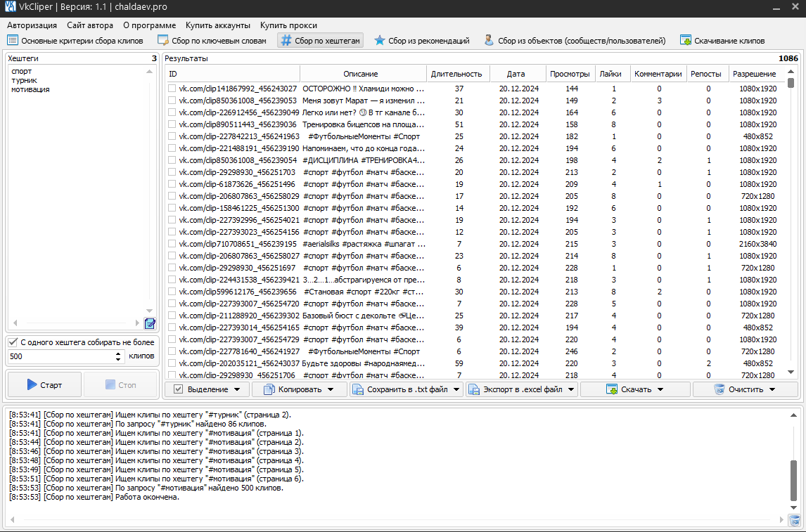Click the clip download icon in toolbar
This screenshot has height=532, width=806.
[x=685, y=41]
